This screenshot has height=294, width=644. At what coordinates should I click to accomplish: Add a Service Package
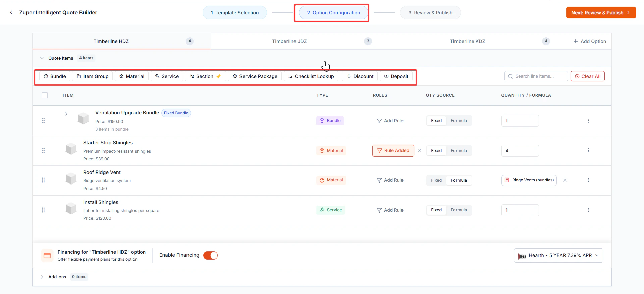click(255, 76)
